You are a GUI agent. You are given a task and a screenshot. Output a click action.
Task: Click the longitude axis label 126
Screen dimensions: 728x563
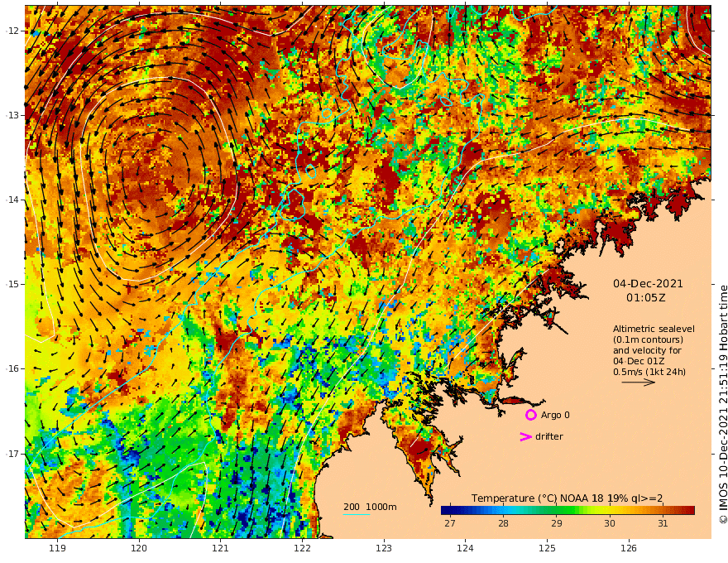[629, 548]
